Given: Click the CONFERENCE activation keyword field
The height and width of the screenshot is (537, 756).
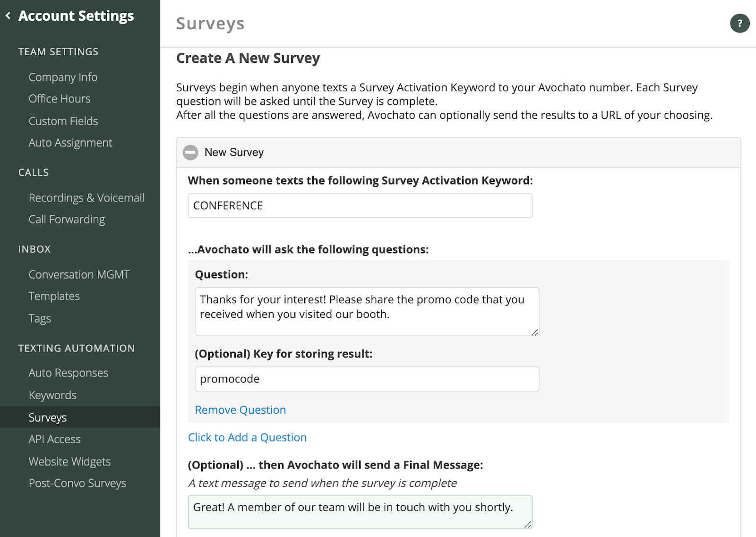Looking at the screenshot, I should (x=360, y=205).
